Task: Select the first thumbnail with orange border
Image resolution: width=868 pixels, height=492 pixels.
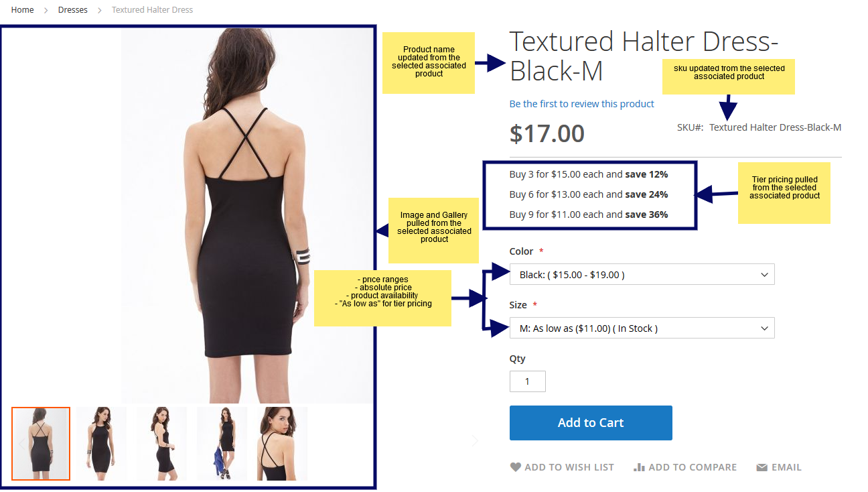Action: click(41, 444)
